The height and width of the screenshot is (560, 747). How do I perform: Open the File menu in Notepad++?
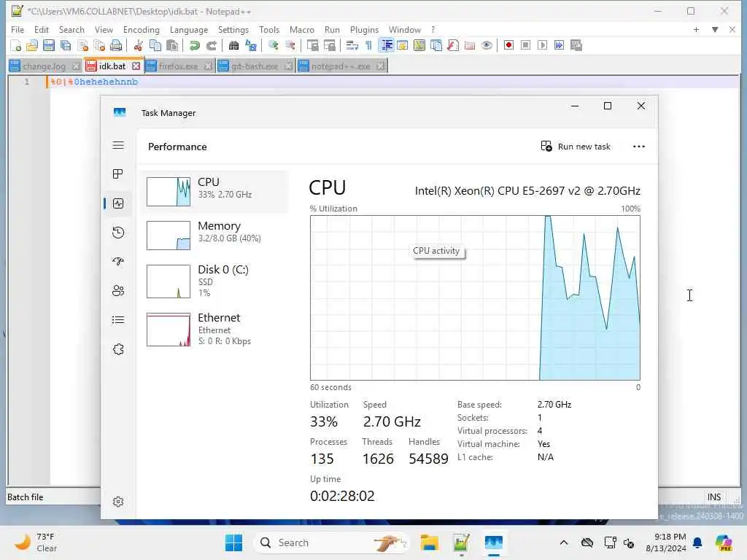pyautogui.click(x=18, y=29)
